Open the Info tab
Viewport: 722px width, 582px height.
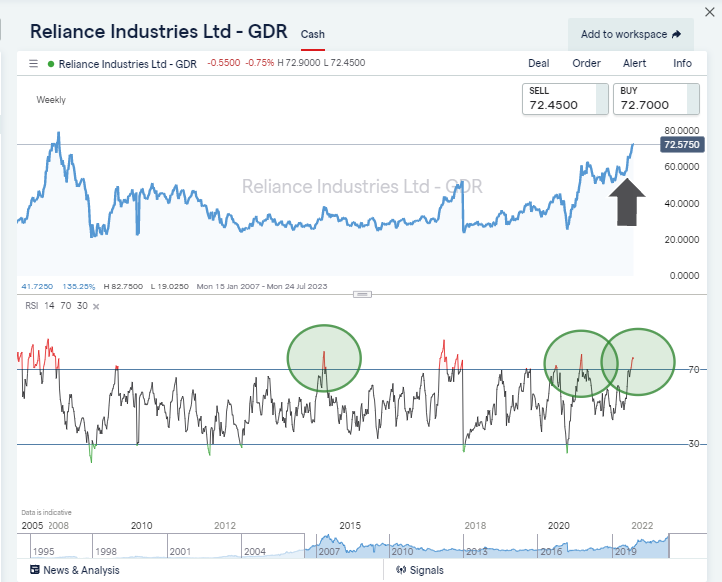682,64
